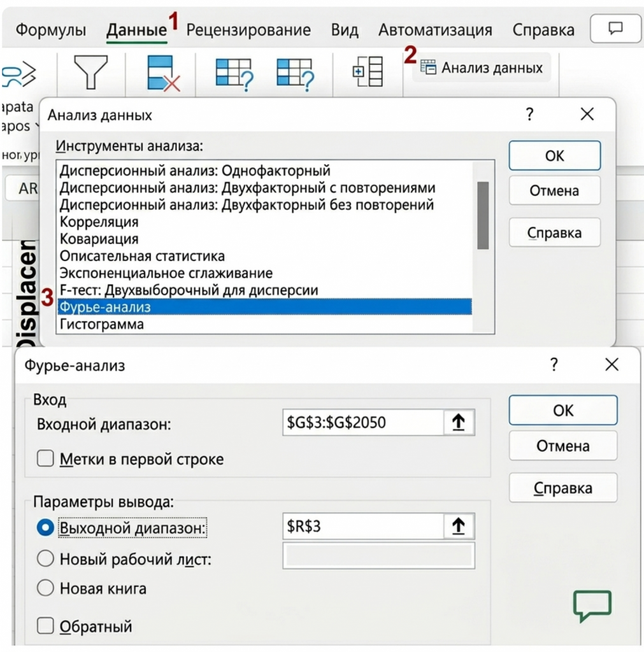Open the Вид ribbon tab
This screenshot has height=652, width=644.
345,30
